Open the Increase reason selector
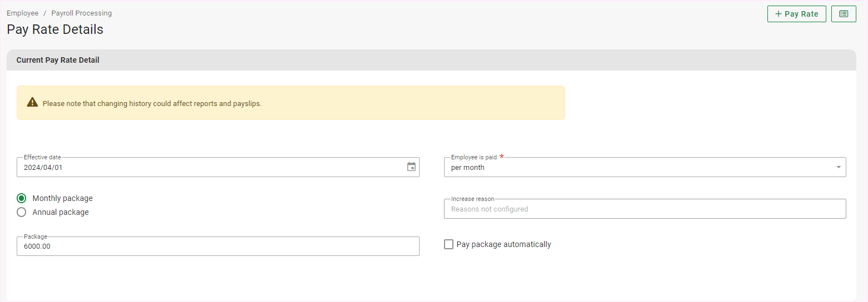 pyautogui.click(x=645, y=209)
